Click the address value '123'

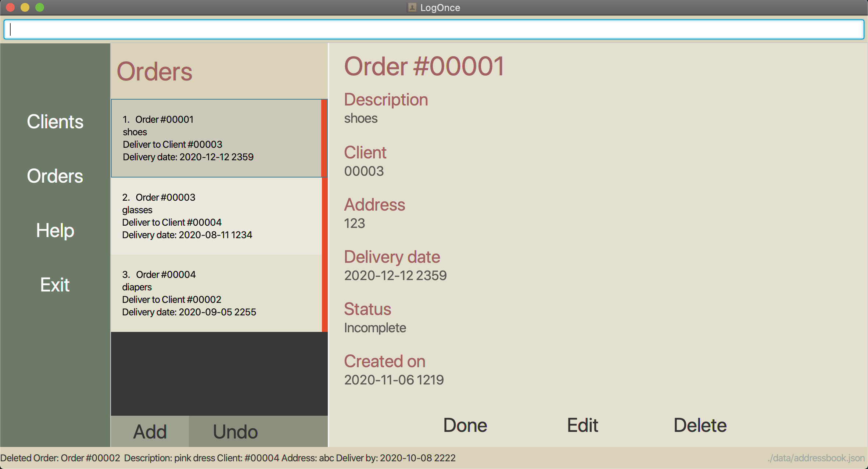click(355, 223)
